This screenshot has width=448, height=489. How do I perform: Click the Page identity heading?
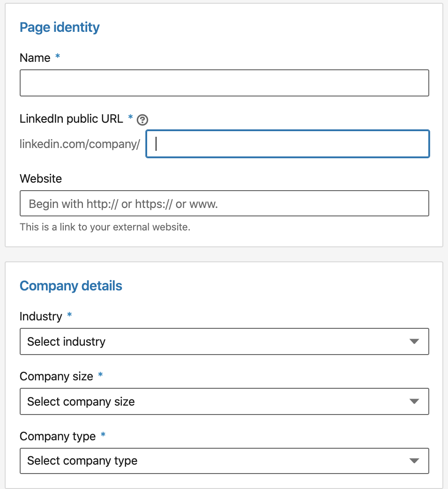point(60,28)
